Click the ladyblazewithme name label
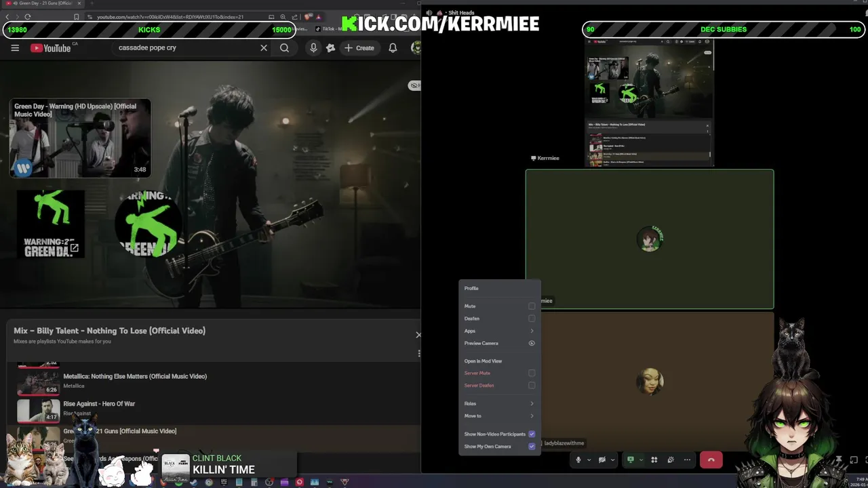This screenshot has height=488, width=868. 564,443
